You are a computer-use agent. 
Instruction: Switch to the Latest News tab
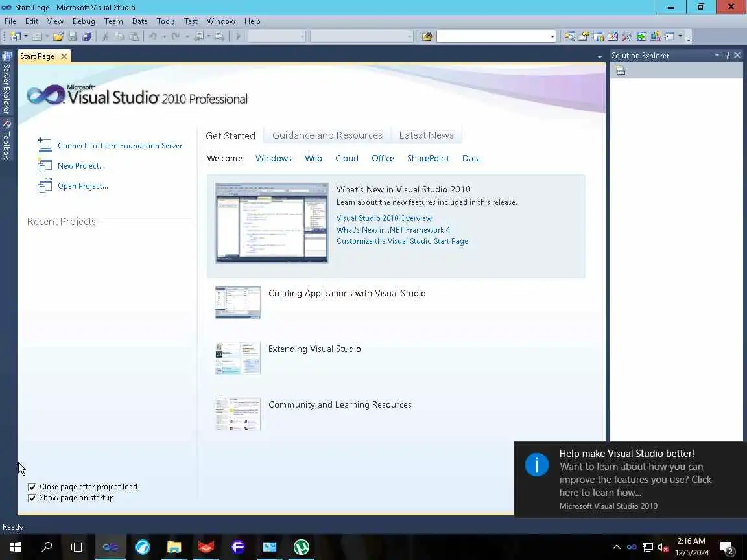[427, 135]
